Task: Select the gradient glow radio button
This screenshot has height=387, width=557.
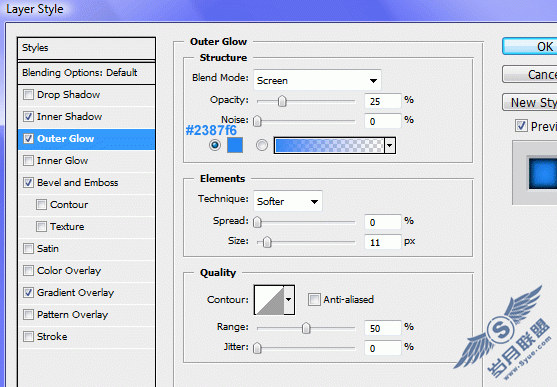Action: pos(262,145)
